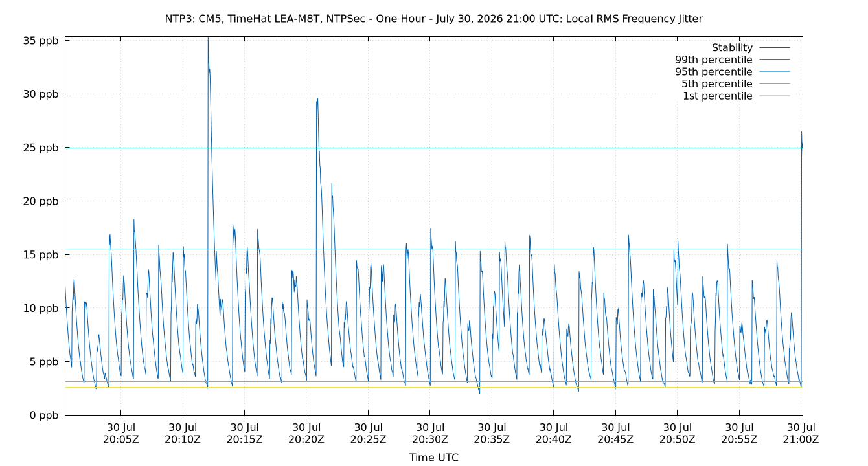Viewport: 868px width, 466px height.
Task: Click the '20:25Z' time axis label
Action: pos(368,439)
